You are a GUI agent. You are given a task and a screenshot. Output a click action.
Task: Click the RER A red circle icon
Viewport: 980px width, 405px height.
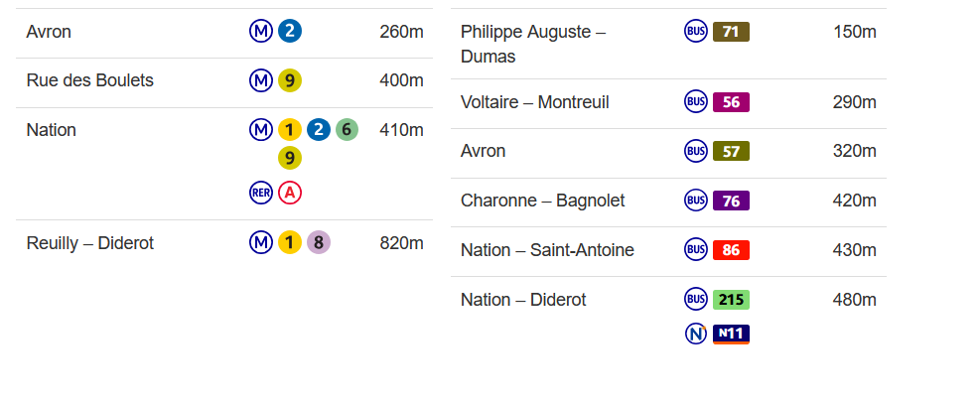289,193
